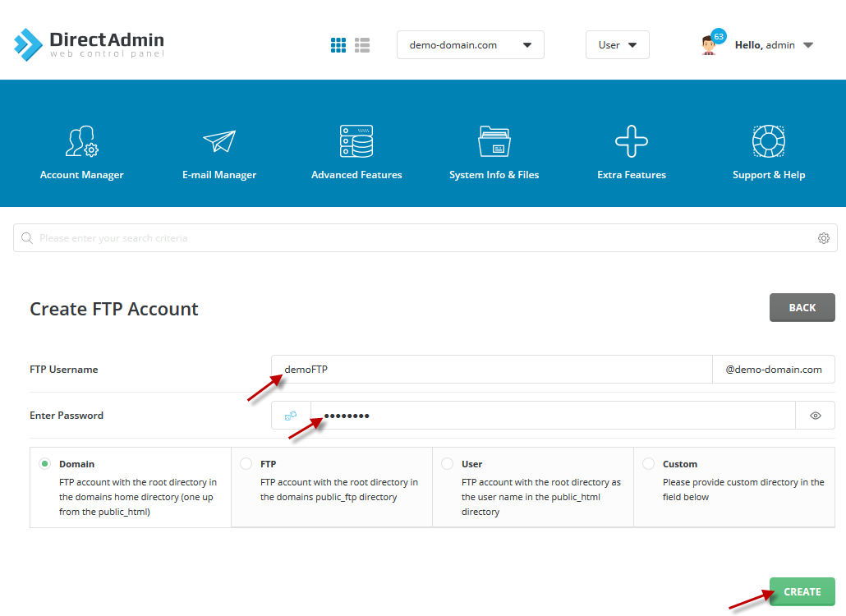Open the User access level dropdown

[618, 45]
